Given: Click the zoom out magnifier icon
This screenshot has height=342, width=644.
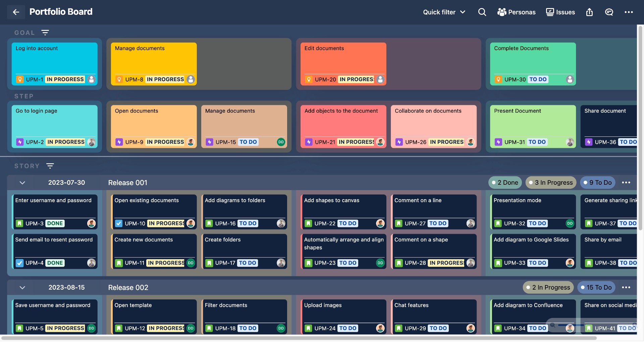Looking at the screenshot, I should [552, 325].
